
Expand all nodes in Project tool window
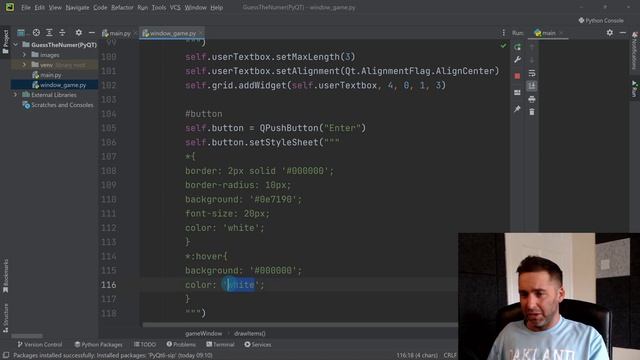coord(49,33)
